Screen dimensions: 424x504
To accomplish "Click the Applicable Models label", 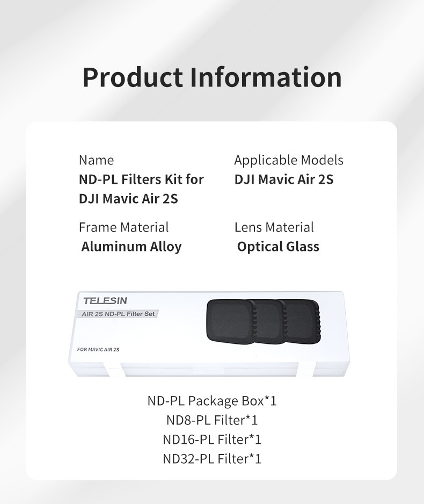I will (289, 160).
